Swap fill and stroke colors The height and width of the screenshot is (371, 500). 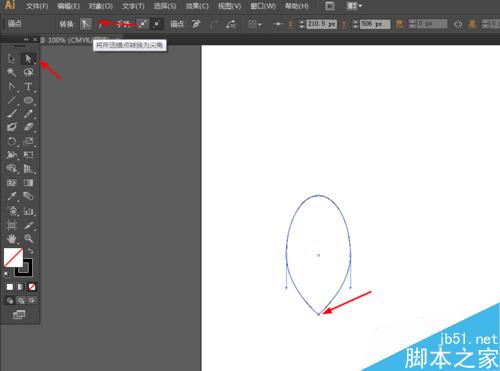(30, 251)
